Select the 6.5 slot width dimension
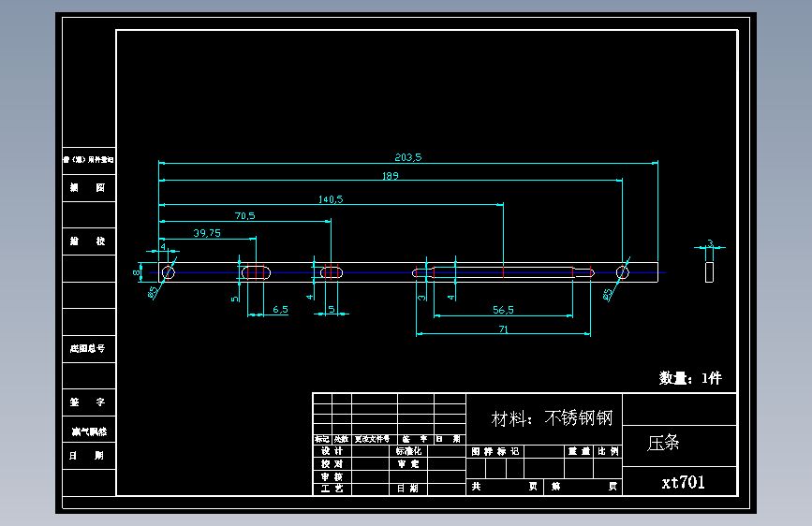 280,310
